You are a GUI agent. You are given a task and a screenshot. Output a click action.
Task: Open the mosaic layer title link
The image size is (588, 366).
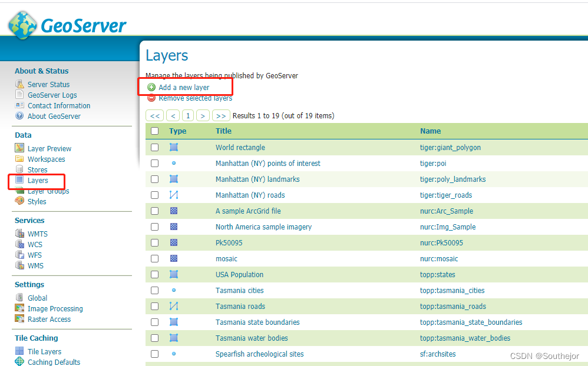click(x=226, y=259)
